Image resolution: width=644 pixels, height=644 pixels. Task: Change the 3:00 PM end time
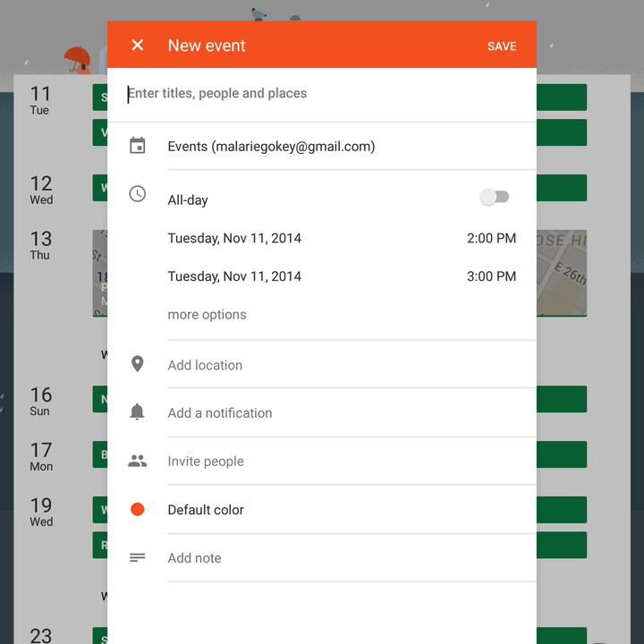[x=491, y=276]
